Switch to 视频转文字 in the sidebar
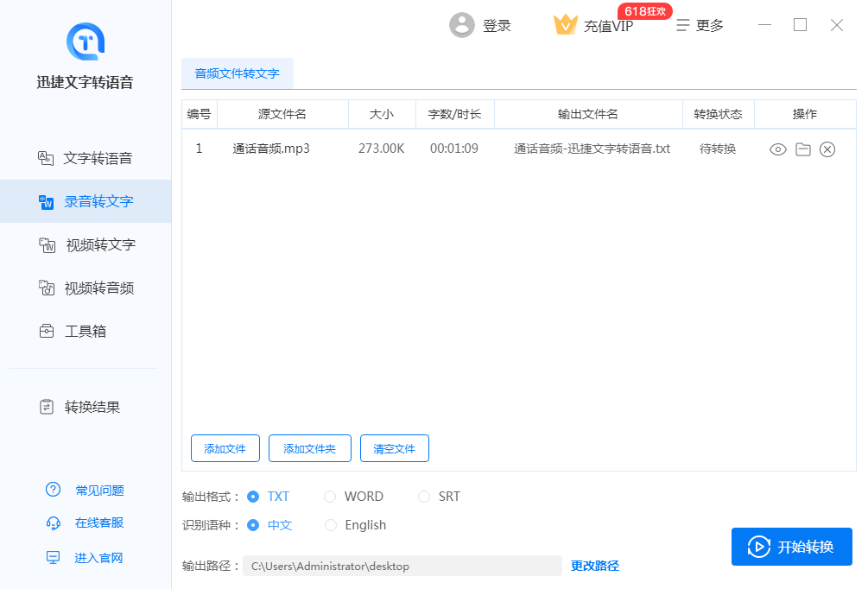868x589 pixels. [86, 244]
